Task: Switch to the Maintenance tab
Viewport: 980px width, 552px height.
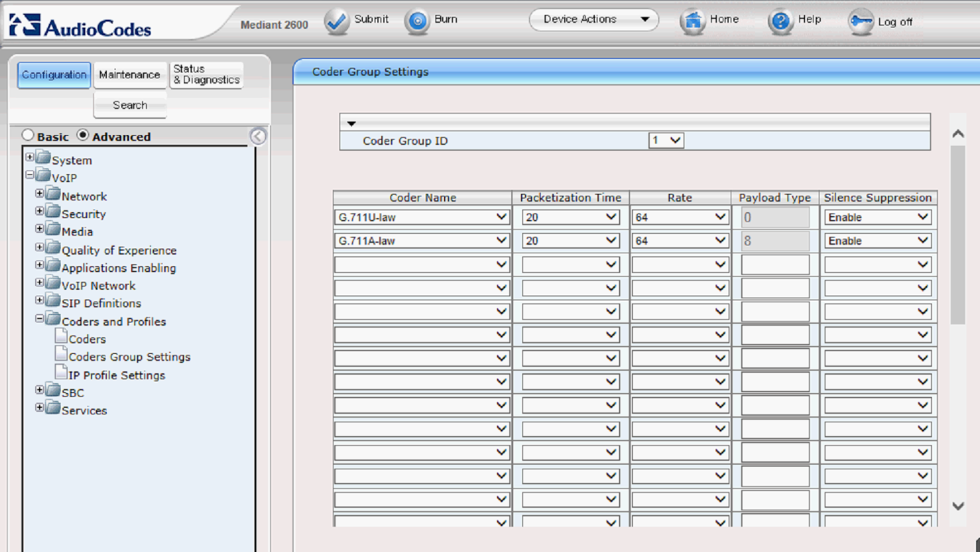Action: click(130, 75)
